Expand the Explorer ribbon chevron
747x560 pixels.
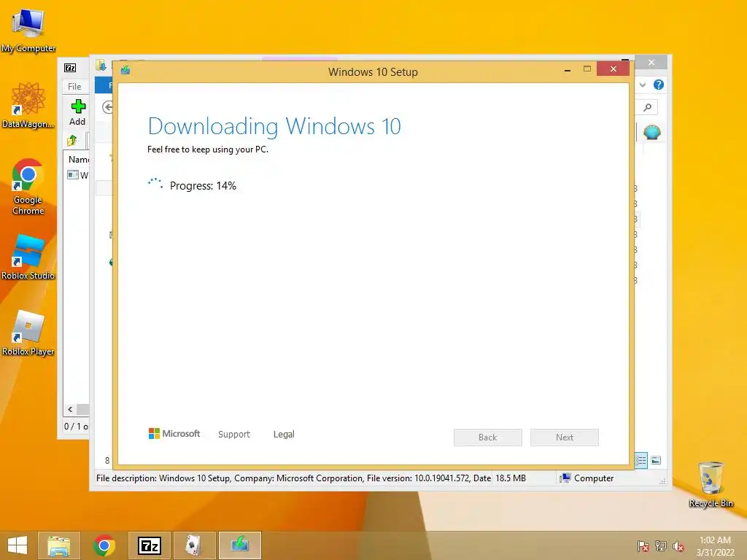pos(643,85)
